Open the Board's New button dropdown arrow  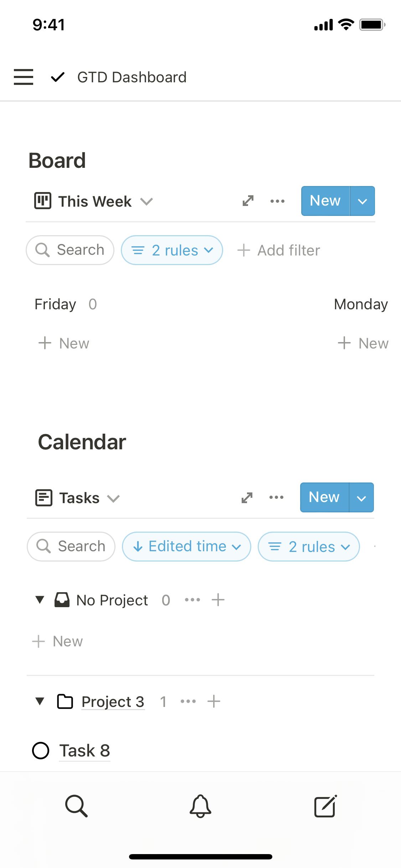363,201
